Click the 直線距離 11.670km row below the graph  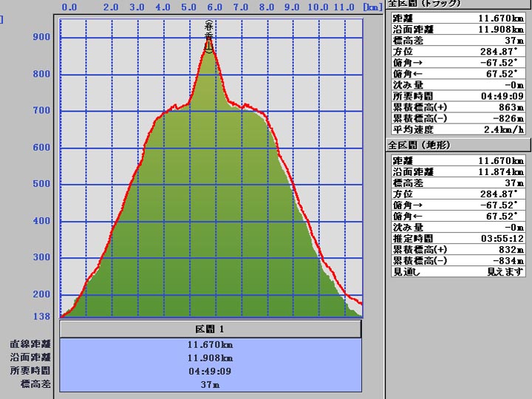coord(211,344)
